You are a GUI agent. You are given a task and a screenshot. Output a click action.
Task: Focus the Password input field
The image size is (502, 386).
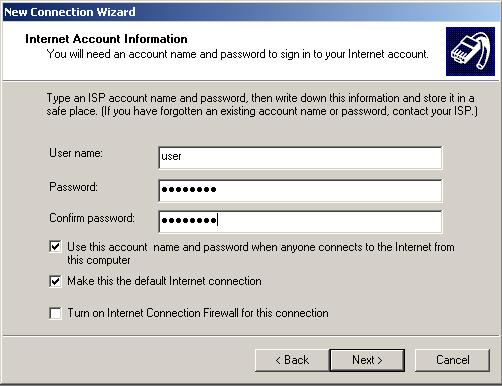[300, 191]
